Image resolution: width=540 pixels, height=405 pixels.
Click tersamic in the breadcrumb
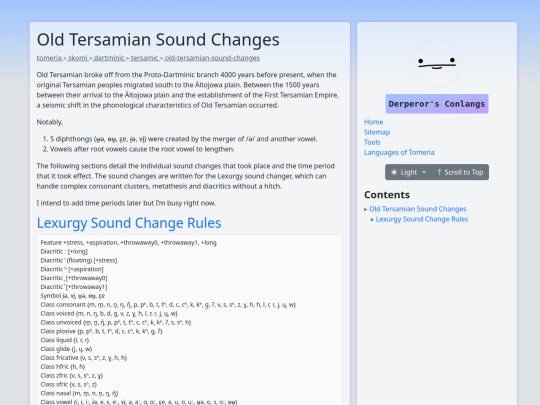pyautogui.click(x=144, y=58)
